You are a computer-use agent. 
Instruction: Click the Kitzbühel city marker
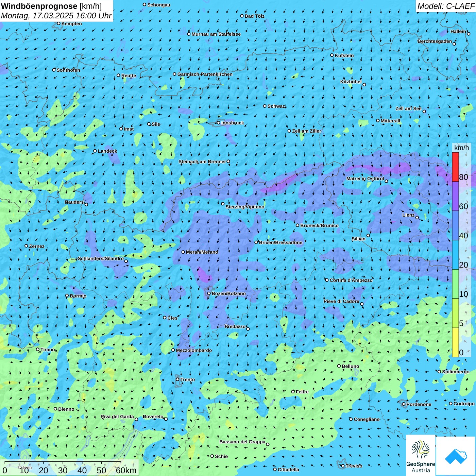(x=364, y=85)
